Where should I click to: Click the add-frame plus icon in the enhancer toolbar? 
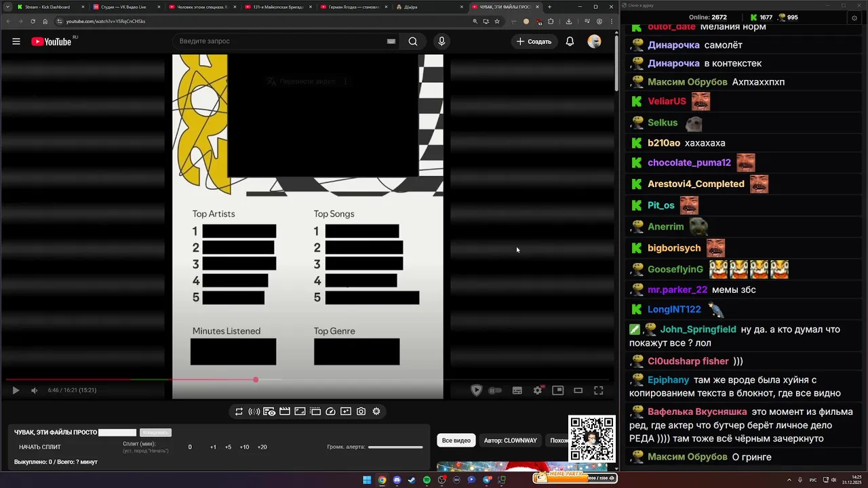click(x=346, y=411)
